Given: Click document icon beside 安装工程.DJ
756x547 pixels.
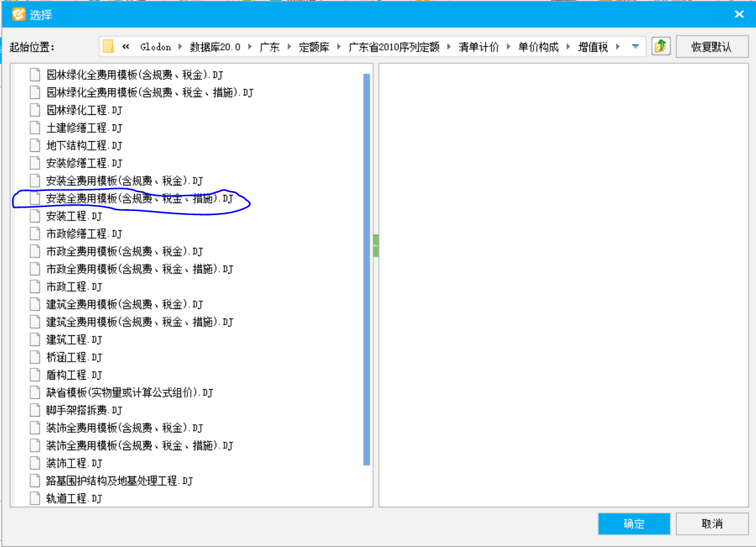Looking at the screenshot, I should (35, 216).
